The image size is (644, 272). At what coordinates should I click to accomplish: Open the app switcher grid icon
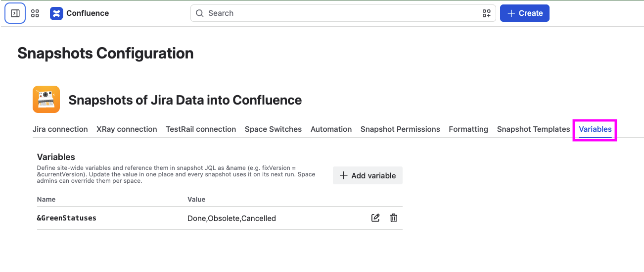point(35,13)
